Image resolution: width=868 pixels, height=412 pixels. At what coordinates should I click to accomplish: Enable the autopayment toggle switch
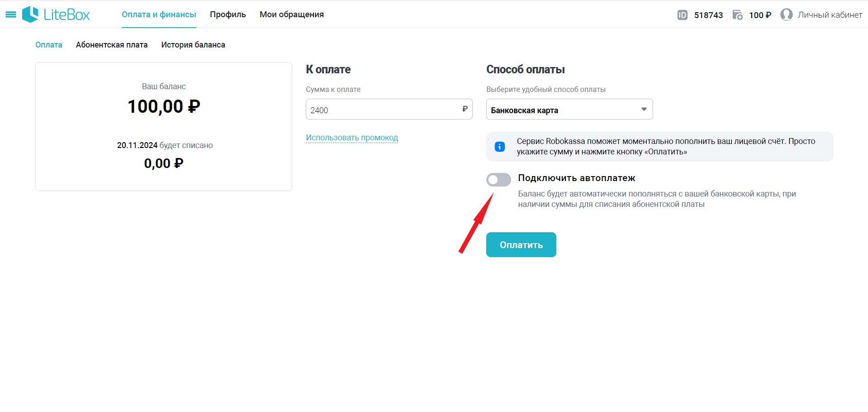pyautogui.click(x=498, y=180)
